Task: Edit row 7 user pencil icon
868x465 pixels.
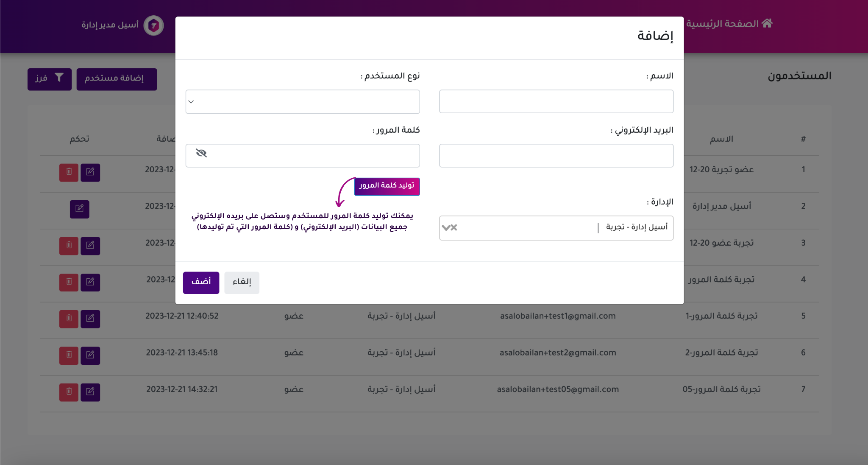Action: [90, 392]
